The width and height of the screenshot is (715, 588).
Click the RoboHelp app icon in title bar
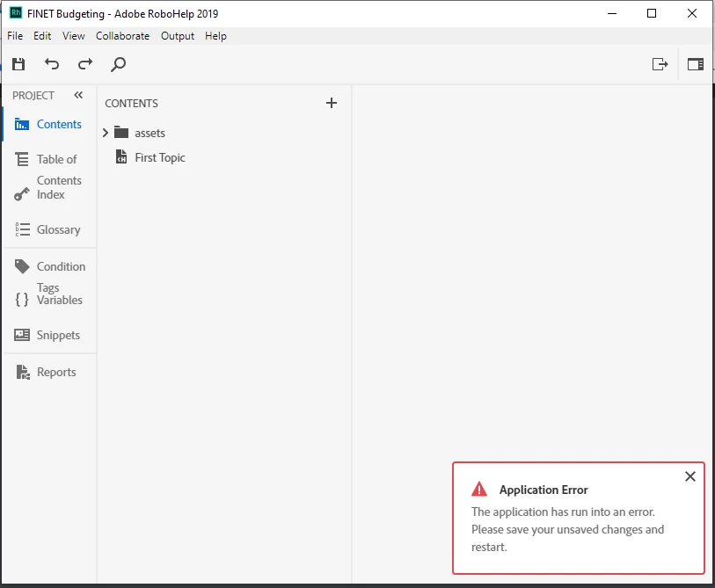click(16, 13)
